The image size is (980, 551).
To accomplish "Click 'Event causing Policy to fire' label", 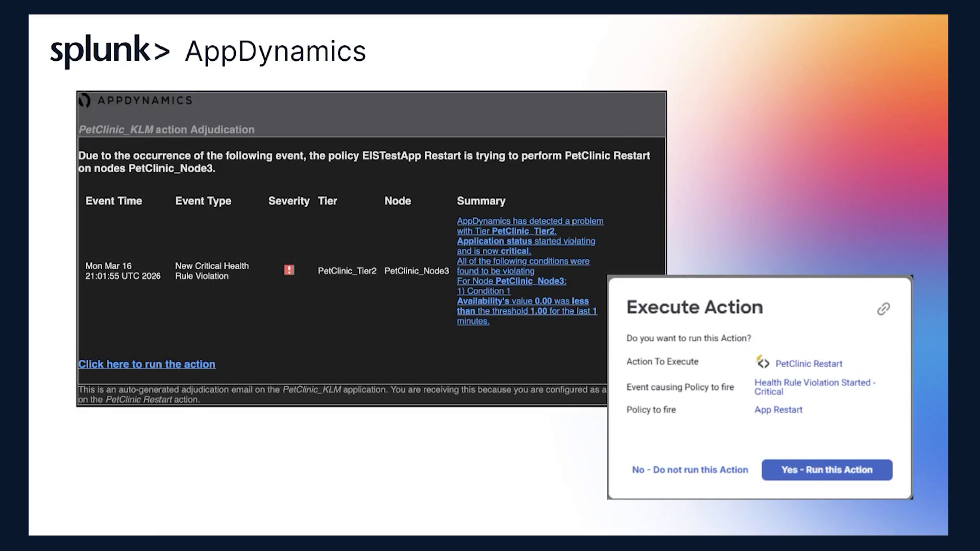I will (680, 387).
